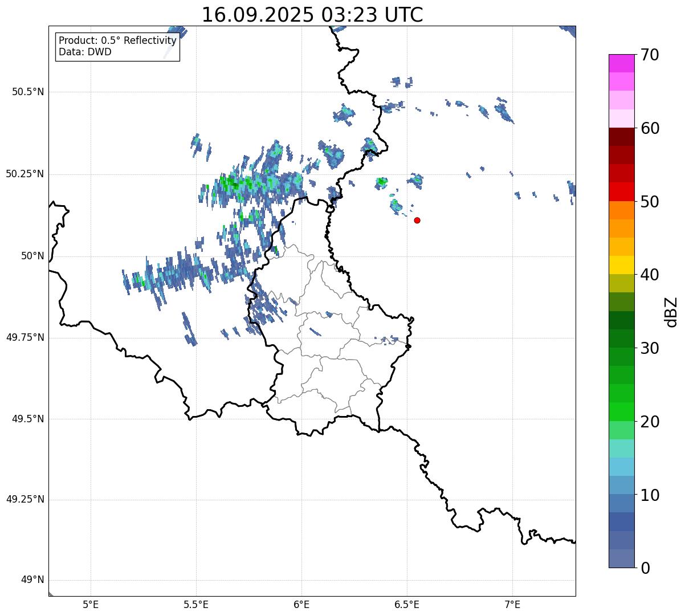Select the 50 tick on the colorbar

tap(646, 202)
